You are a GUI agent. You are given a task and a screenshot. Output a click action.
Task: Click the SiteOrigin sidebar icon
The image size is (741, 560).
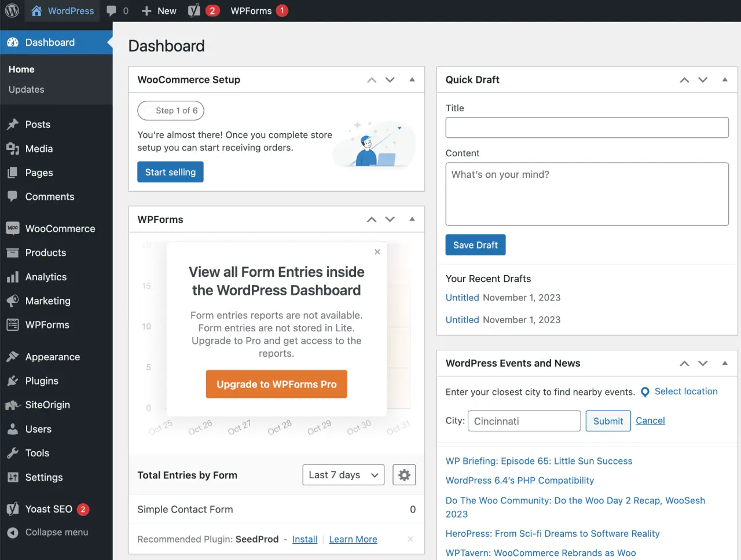click(x=13, y=405)
